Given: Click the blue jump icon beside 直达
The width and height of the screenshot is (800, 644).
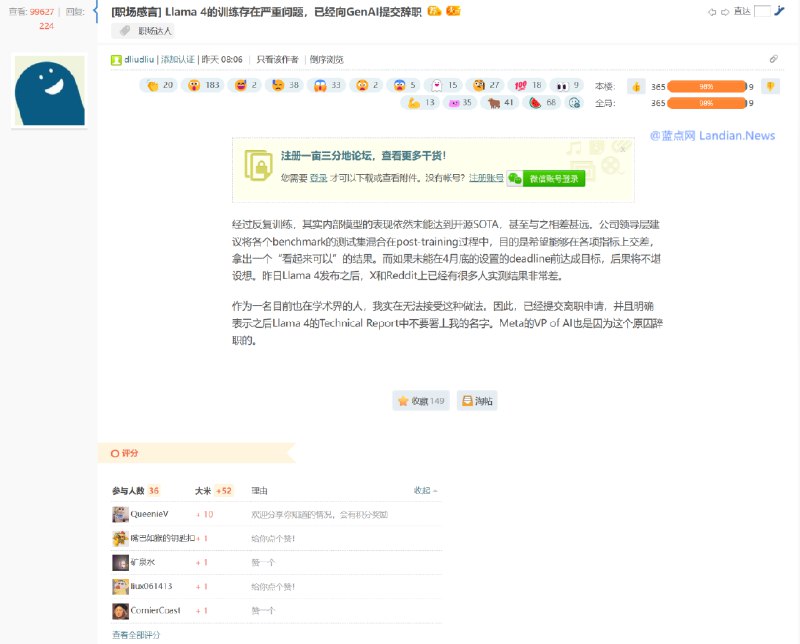Looking at the screenshot, I should click(x=781, y=12).
